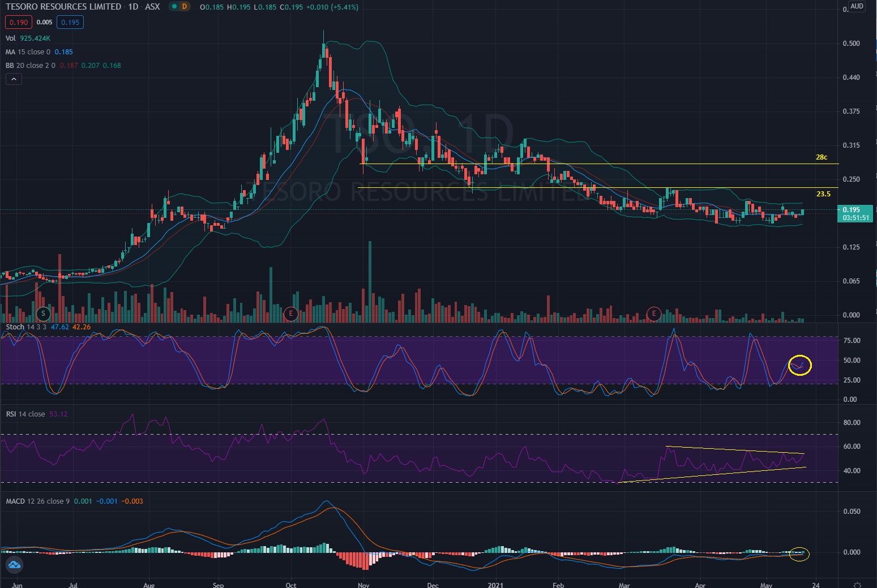Click the BB lower value 0.168
The height and width of the screenshot is (588, 877).
coord(112,65)
